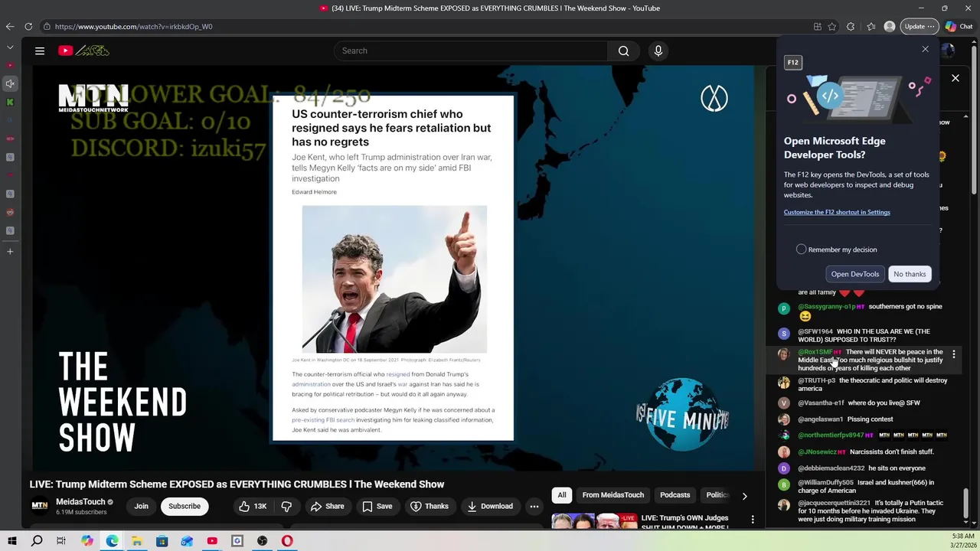Viewport: 980px width, 551px height.
Task: Click inside the YouTube search field
Action: point(471,51)
